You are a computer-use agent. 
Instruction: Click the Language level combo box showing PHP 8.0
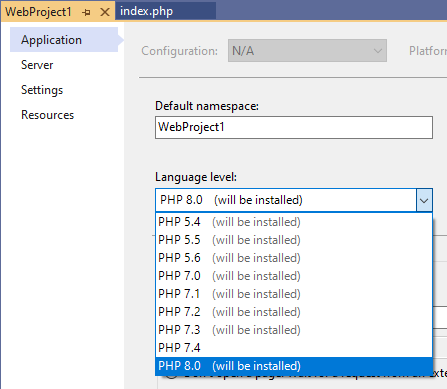coord(294,200)
